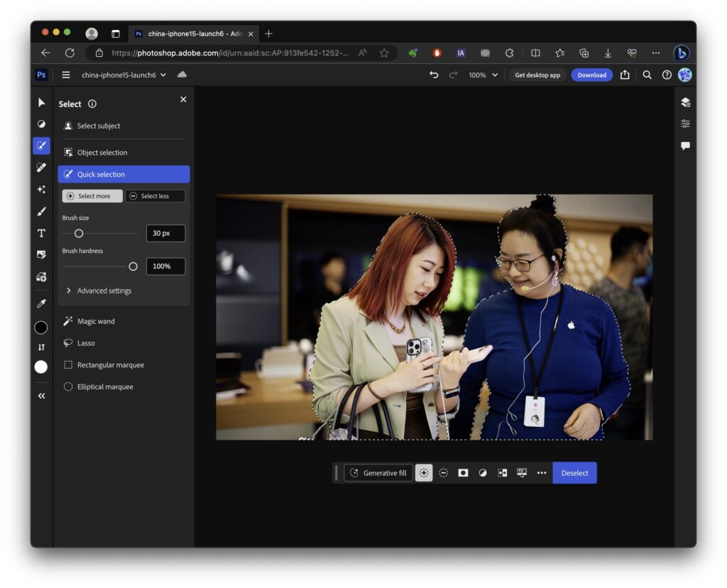
Task: Open the Layers panel icon
Action: (686, 102)
